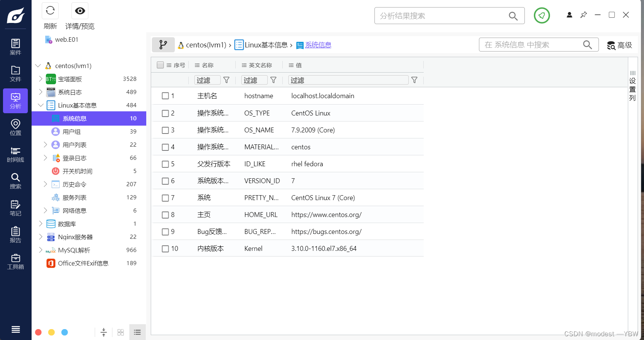Expand the 用户列表 tree node
644x340 pixels.
[45, 145]
